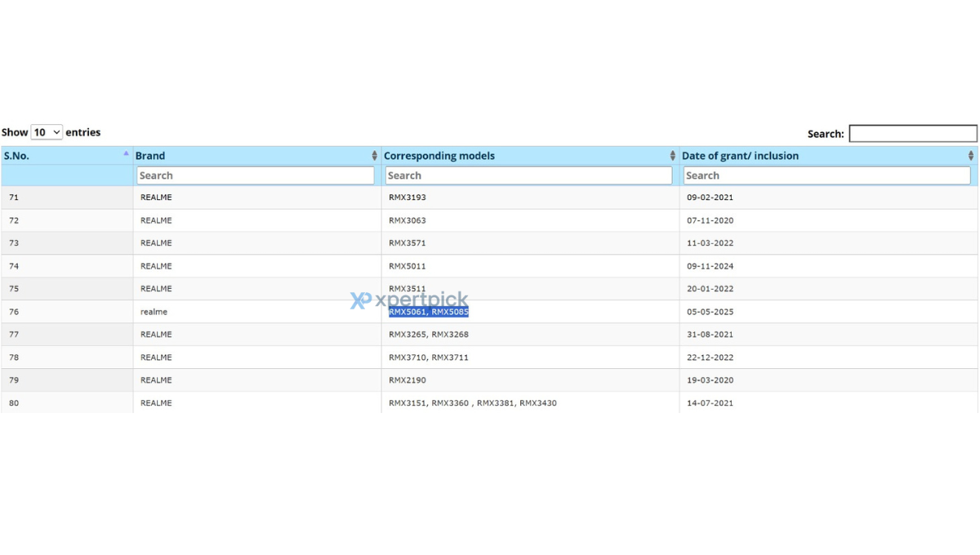Click the Brand header label
The image size is (980, 555).
150,156
